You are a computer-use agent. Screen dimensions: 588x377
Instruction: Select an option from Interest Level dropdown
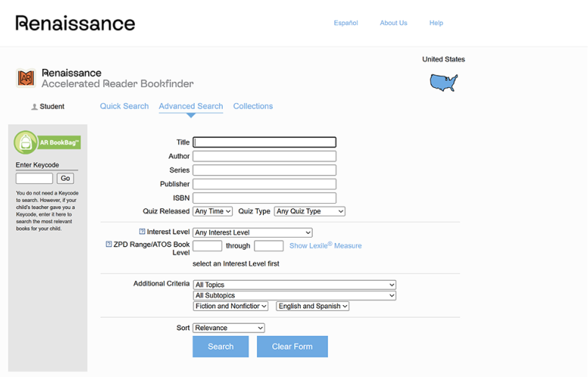[x=252, y=232]
